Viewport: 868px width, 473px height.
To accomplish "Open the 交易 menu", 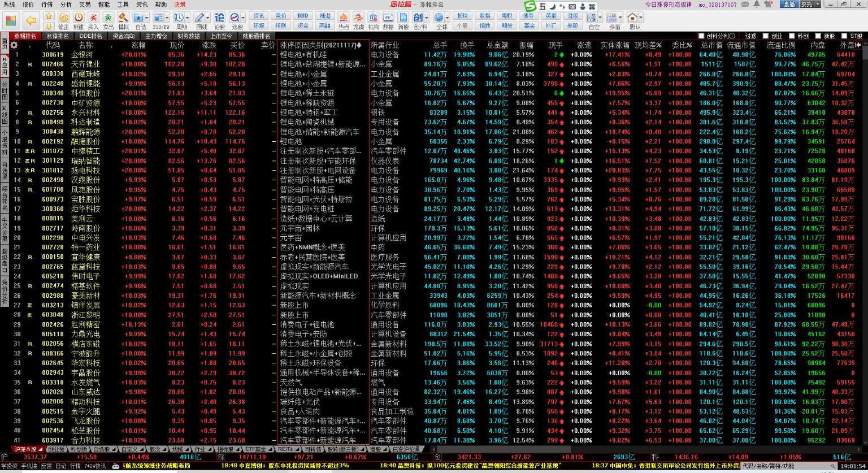I will 85,4.
